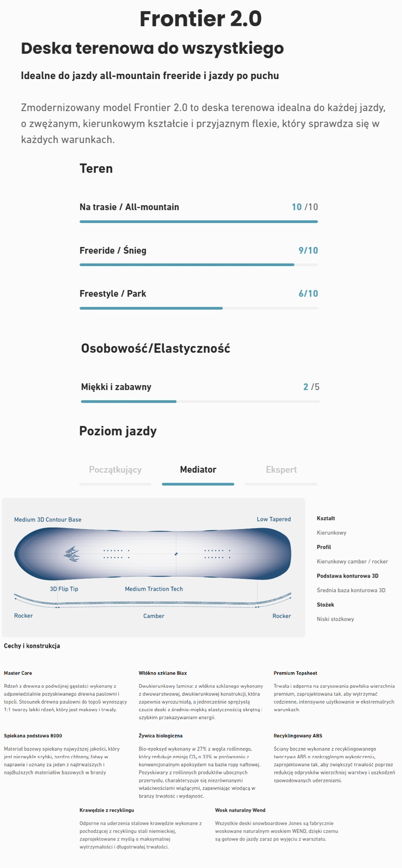Select the Cechy i konstrukcja section header

(31, 646)
